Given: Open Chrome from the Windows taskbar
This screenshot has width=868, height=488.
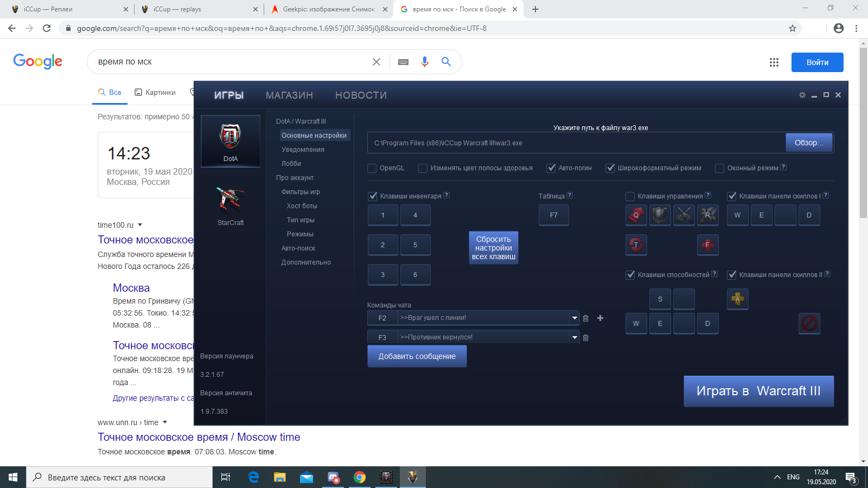Looking at the screenshot, I should click(x=359, y=477).
